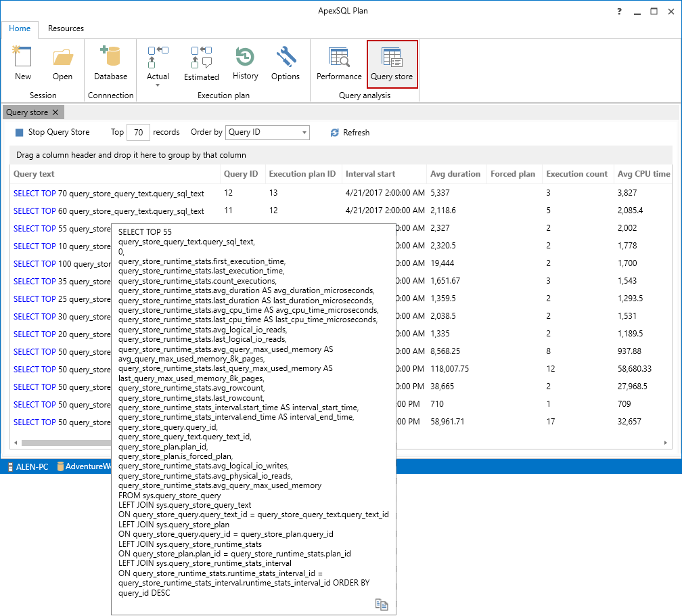The width and height of the screenshot is (682, 616).
Task: Select the Avg CPU time cell 58,680.33
Action: pos(635,369)
